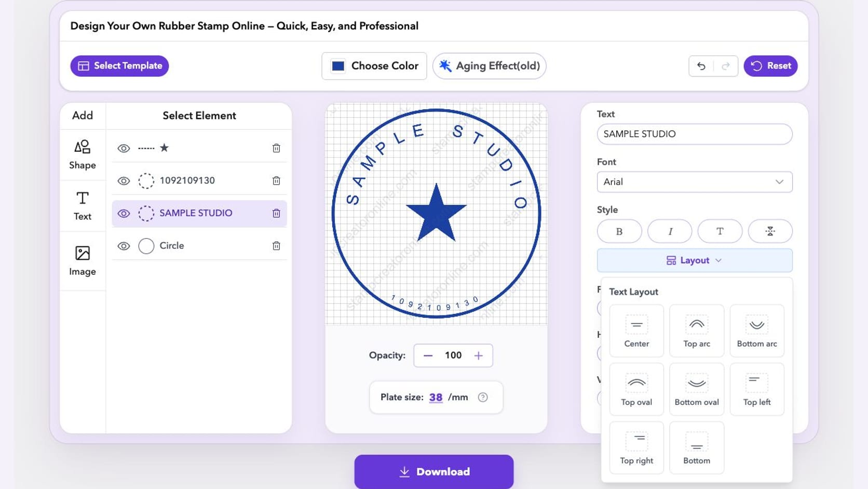Click the Download button
The image size is (868, 489).
pos(434,471)
